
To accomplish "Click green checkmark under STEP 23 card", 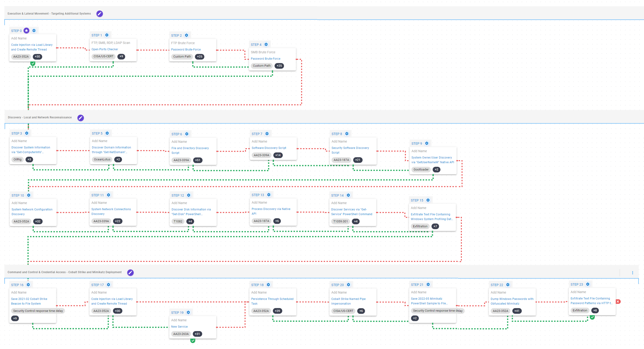I will pos(592,317).
